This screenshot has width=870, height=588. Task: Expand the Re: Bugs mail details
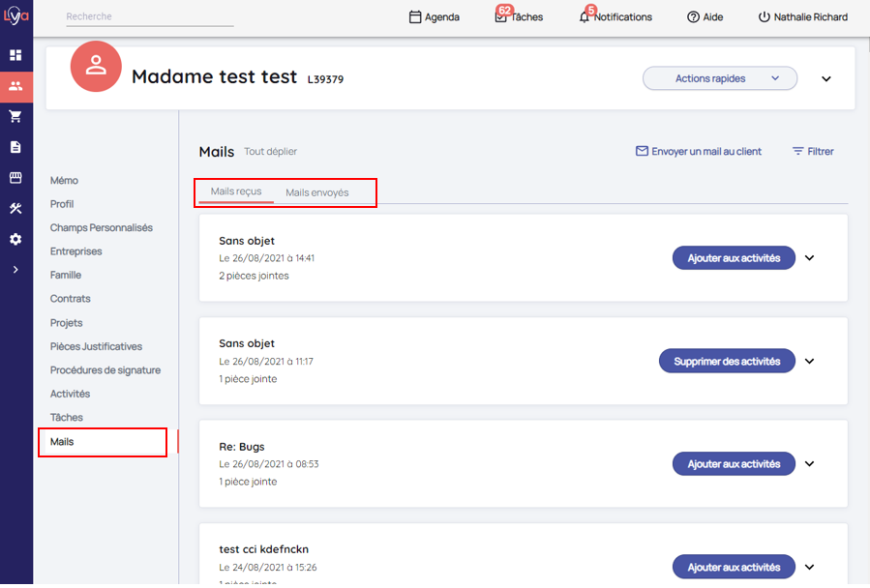[810, 464]
